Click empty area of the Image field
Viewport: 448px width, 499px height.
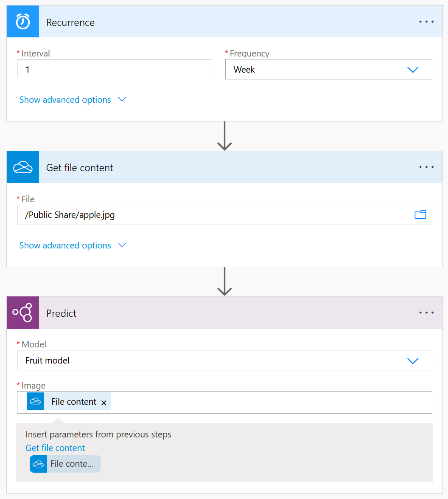(270, 402)
